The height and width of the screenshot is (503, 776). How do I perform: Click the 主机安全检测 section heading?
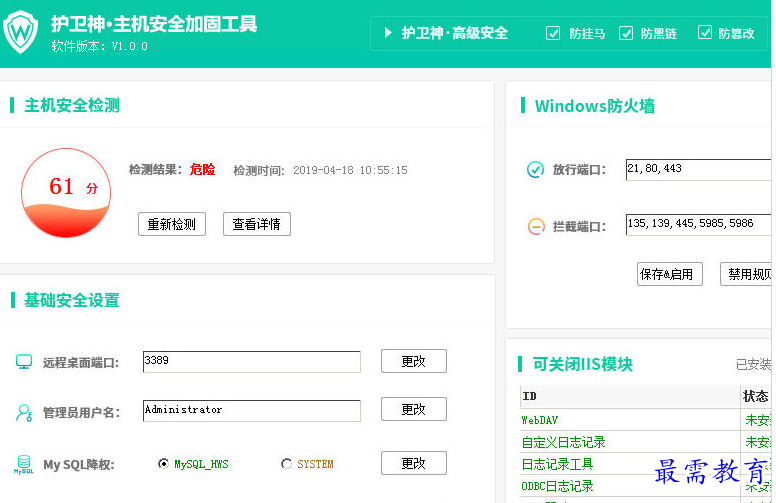click(72, 105)
